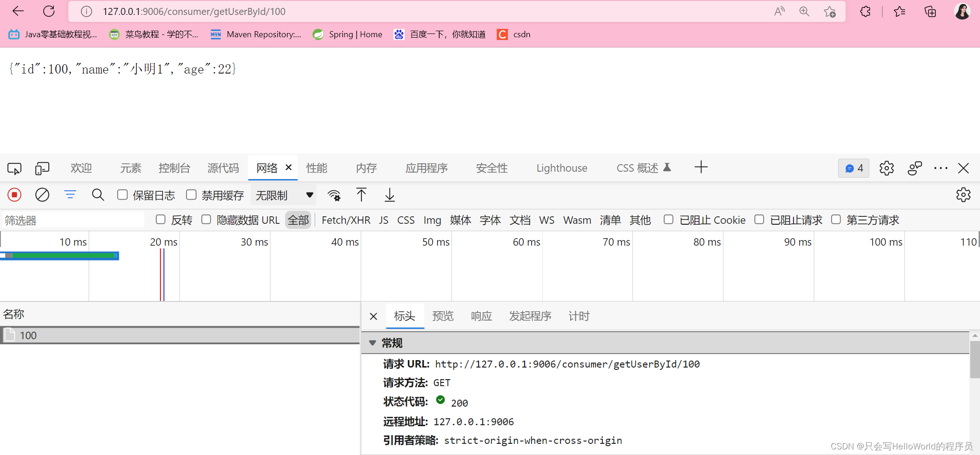Open the 无限制 throttling dropdown

[x=284, y=195]
